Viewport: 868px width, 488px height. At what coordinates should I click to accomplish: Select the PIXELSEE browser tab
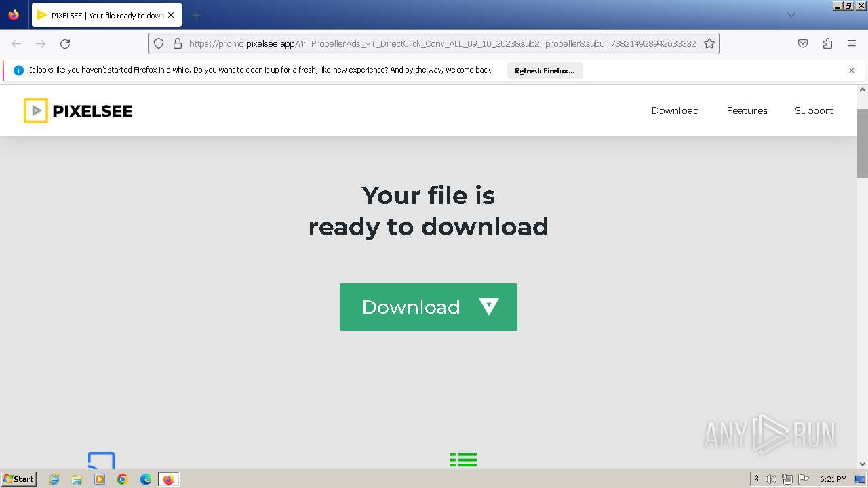tap(106, 15)
